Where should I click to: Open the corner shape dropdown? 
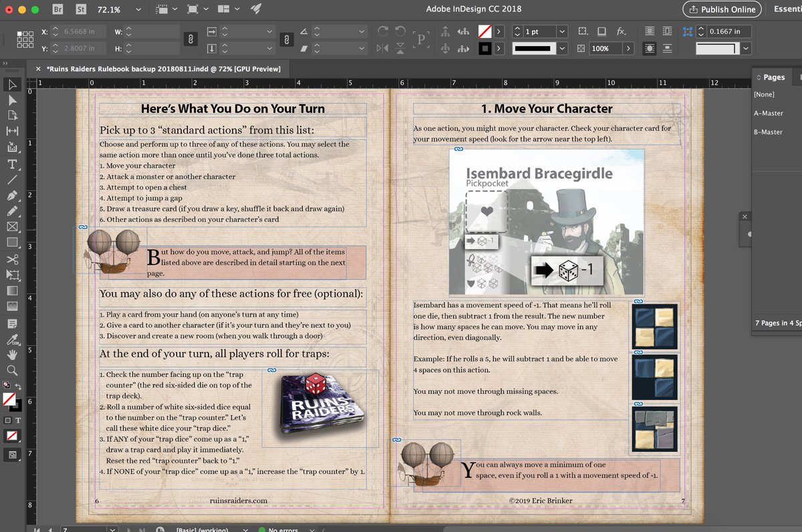pos(746,48)
